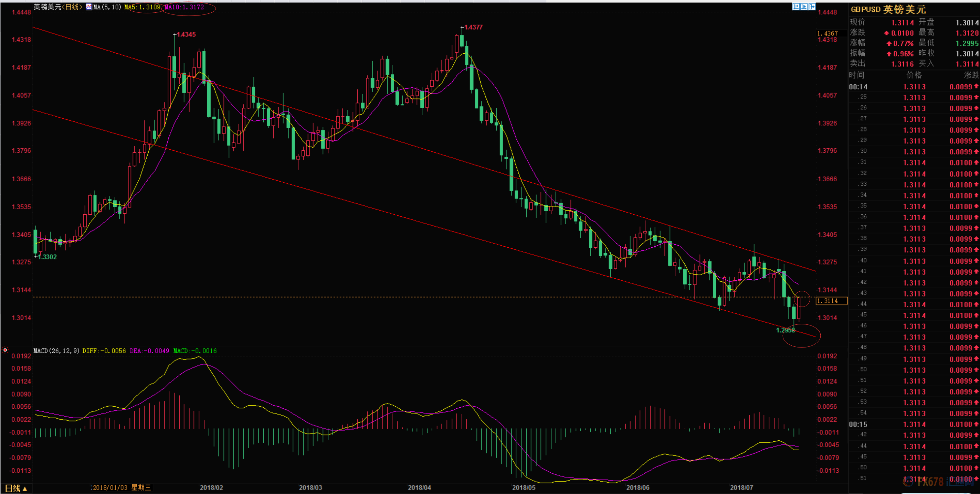Image resolution: width=980 pixels, height=494 pixels.
Task: Click the DEA:-0.0049 value
Action: 149,351
